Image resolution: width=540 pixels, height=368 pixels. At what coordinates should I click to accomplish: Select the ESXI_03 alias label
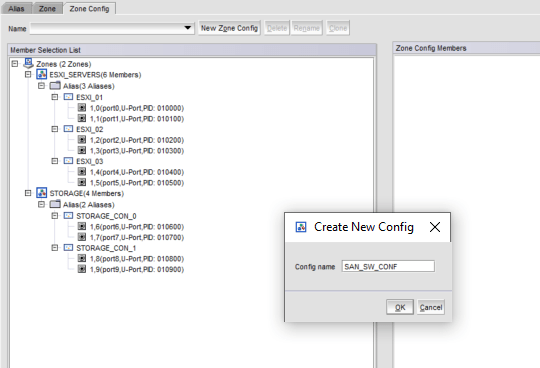tap(90, 161)
